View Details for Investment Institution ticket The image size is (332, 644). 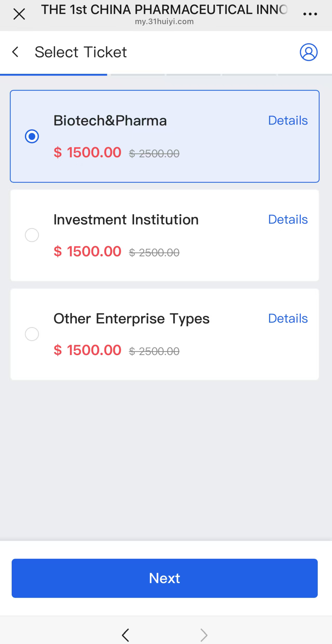coord(288,220)
